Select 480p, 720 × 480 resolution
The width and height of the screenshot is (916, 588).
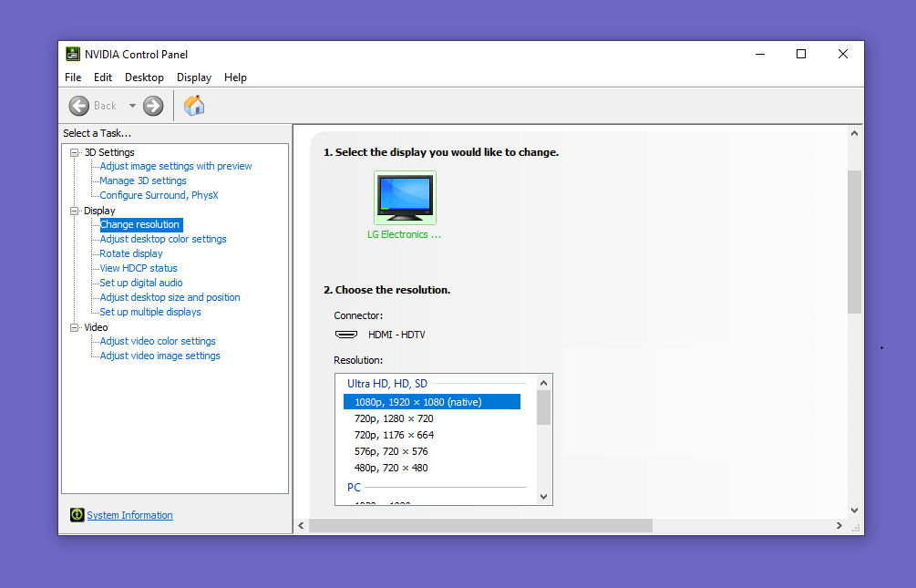[391, 468]
